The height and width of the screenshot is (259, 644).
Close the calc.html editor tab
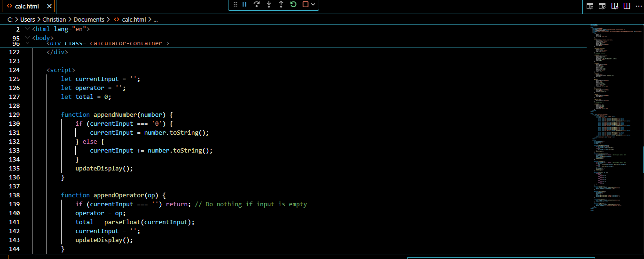49,6
